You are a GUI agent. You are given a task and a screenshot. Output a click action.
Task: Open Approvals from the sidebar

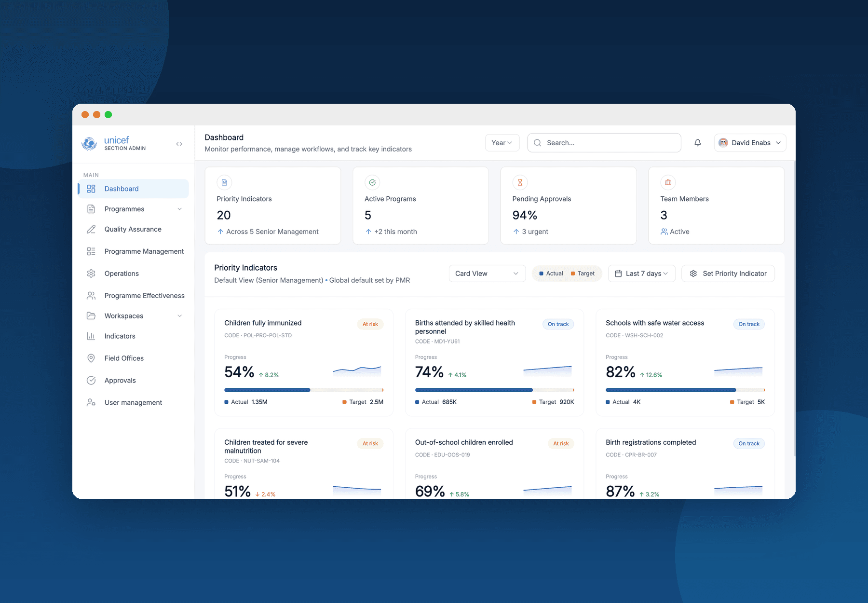tap(133, 381)
